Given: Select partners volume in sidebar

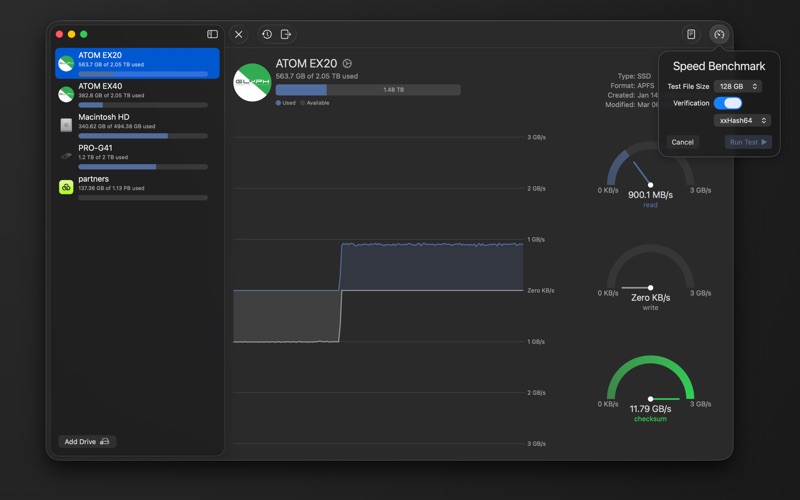Looking at the screenshot, I should pyautogui.click(x=137, y=187).
